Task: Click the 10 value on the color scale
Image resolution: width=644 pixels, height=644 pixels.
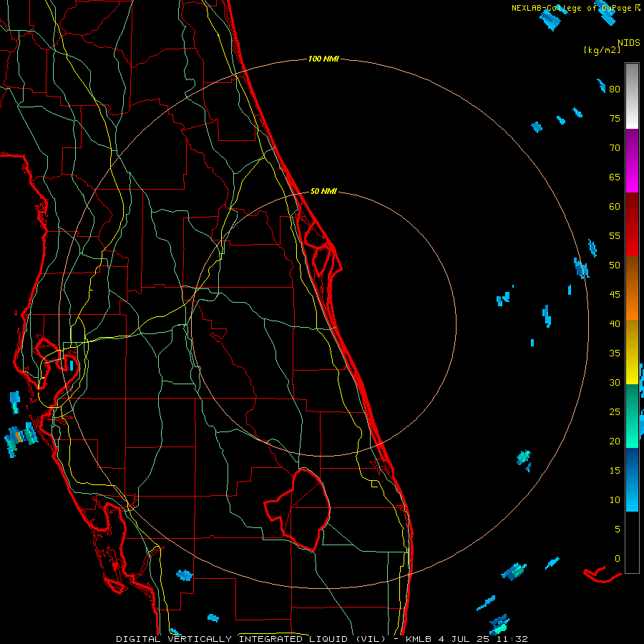Action: [x=615, y=500]
